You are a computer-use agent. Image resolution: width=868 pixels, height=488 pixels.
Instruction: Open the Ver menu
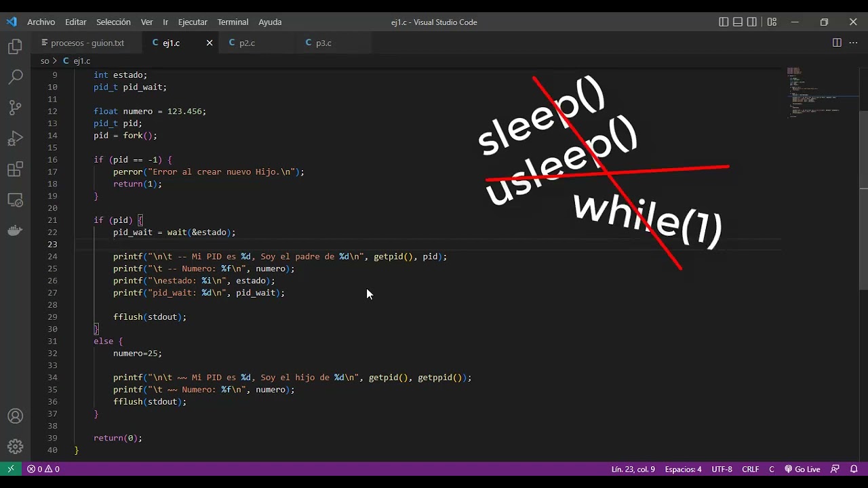146,22
